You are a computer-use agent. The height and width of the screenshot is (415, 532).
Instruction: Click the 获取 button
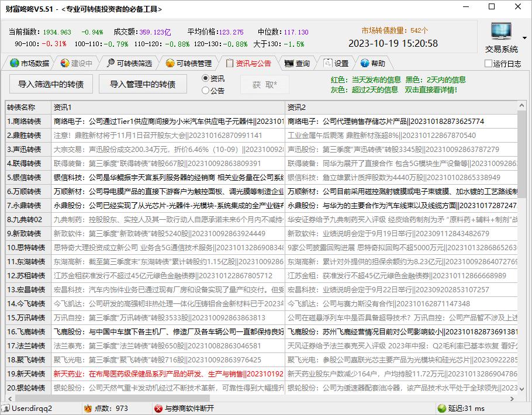click(265, 85)
